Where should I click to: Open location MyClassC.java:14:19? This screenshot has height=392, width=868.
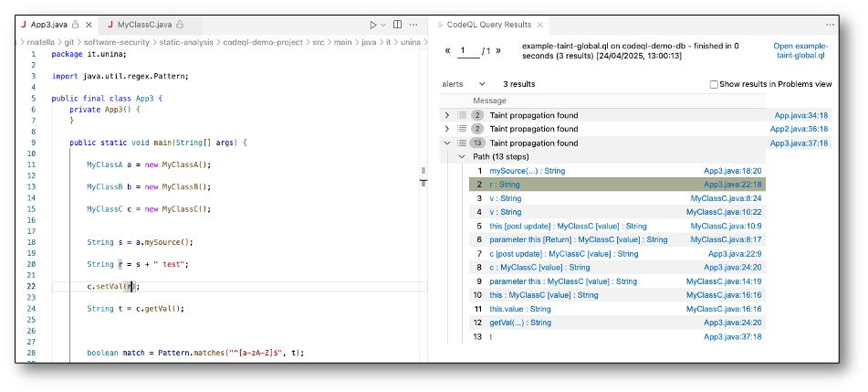[724, 281]
